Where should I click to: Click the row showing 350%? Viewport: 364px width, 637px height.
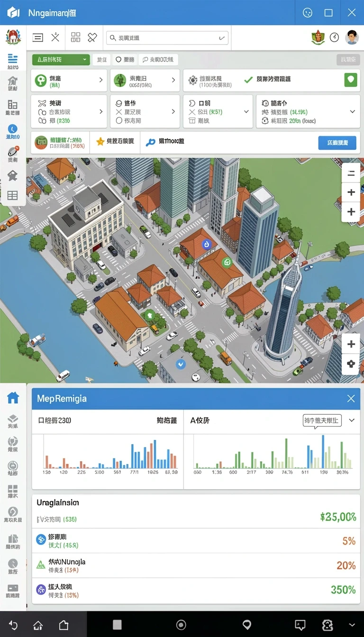(x=196, y=590)
